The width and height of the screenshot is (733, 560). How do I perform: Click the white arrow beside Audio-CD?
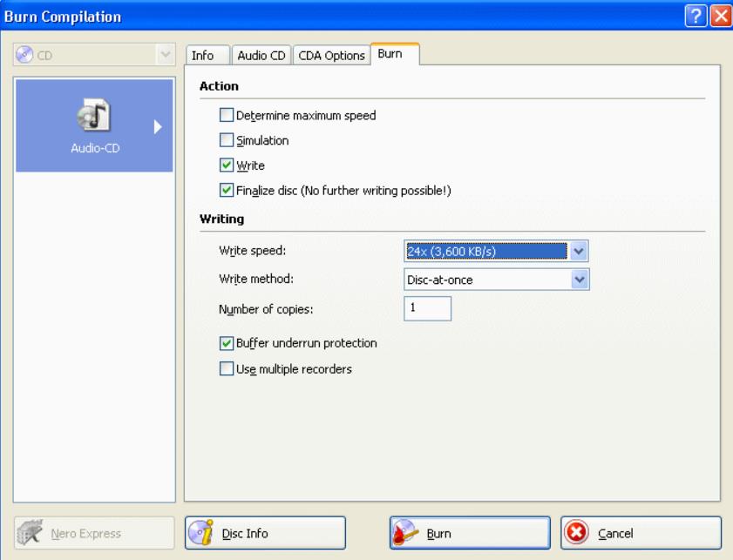[x=158, y=126]
